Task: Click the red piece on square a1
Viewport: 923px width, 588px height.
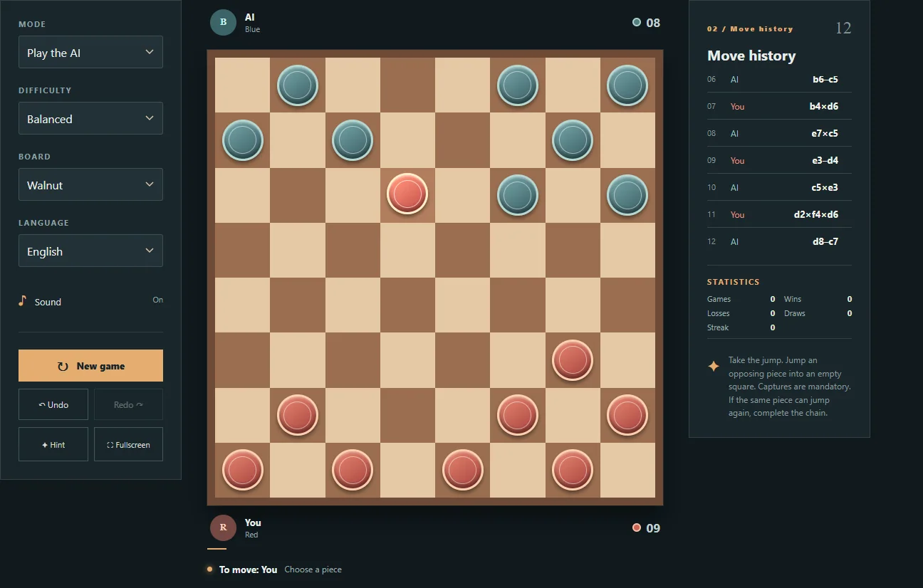Action: (x=243, y=471)
